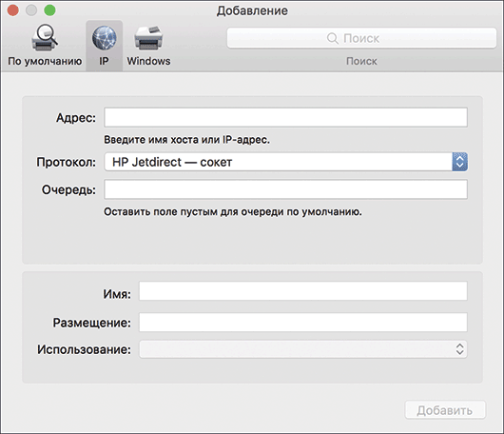Viewport: 504px width, 434px height.
Task: Close the Добавление window
Action: pos(13,10)
